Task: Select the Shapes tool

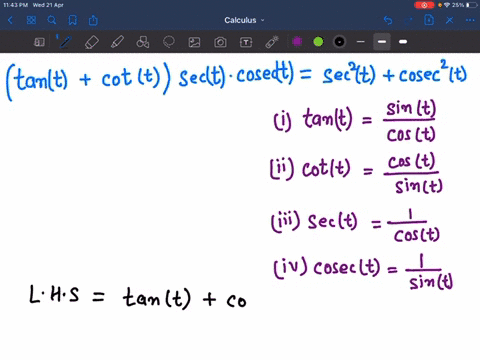Action: pyautogui.click(x=143, y=42)
